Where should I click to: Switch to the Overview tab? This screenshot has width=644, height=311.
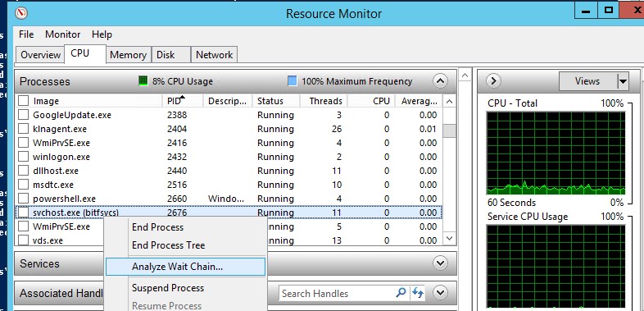(x=40, y=55)
